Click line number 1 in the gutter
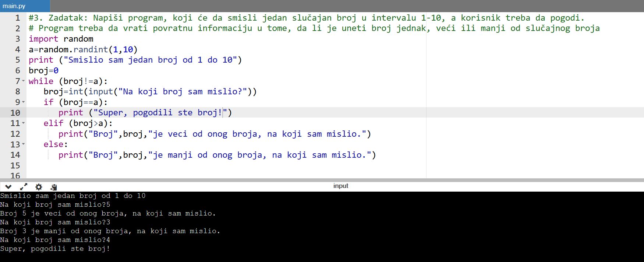Image resolution: width=644 pixels, height=262 pixels. pos(17,18)
